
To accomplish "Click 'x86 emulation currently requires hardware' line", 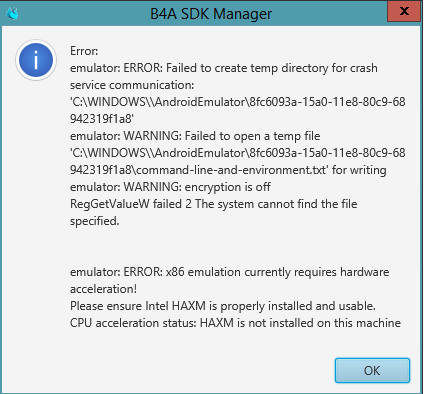I will pos(229,272).
